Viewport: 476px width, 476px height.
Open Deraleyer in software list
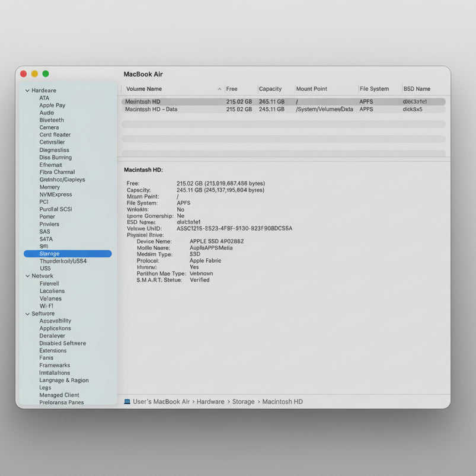point(52,336)
